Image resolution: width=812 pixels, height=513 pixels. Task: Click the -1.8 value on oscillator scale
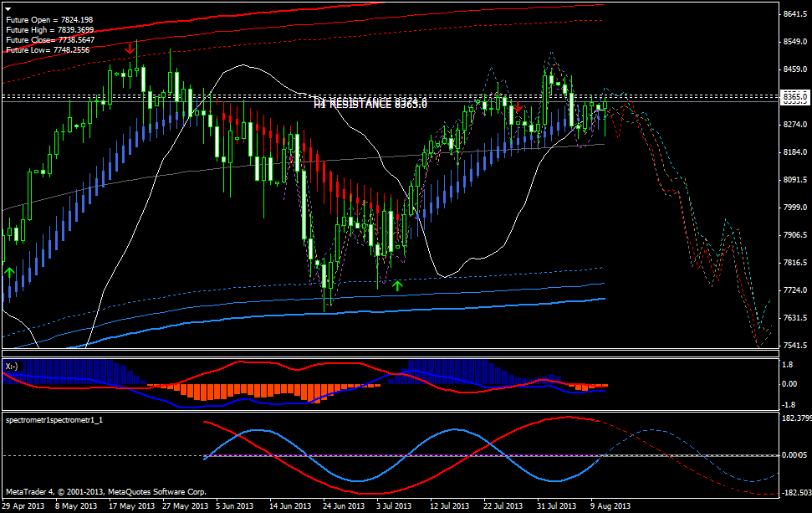click(789, 405)
